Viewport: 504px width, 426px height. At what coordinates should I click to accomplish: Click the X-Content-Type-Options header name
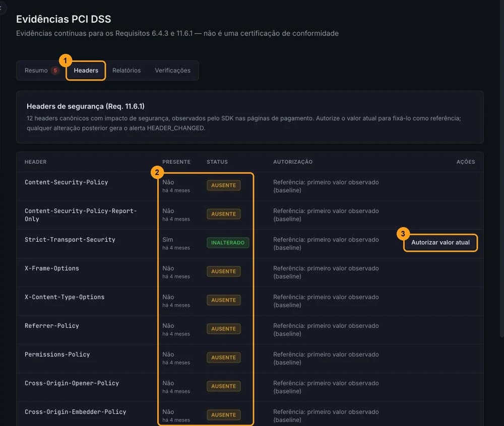tap(65, 297)
